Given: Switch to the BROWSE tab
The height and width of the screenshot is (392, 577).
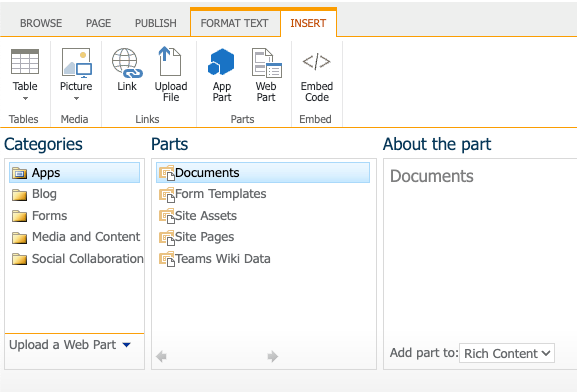Looking at the screenshot, I should (41, 23).
